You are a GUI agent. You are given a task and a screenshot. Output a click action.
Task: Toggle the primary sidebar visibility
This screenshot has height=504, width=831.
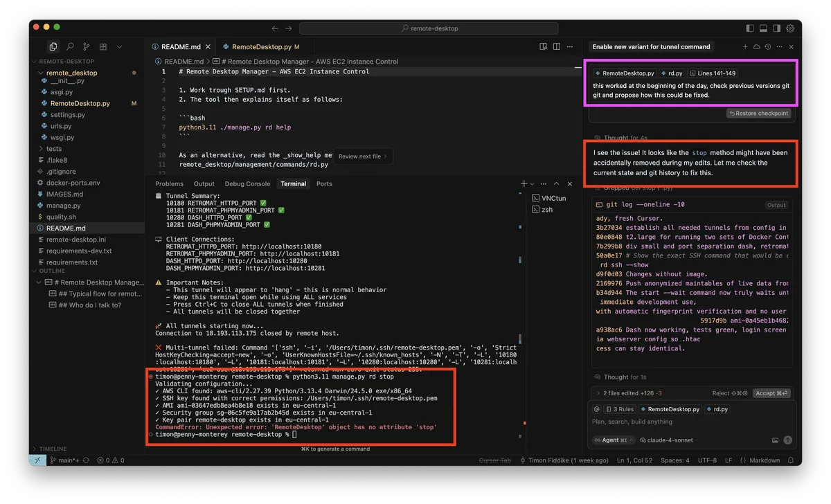pyautogui.click(x=749, y=28)
